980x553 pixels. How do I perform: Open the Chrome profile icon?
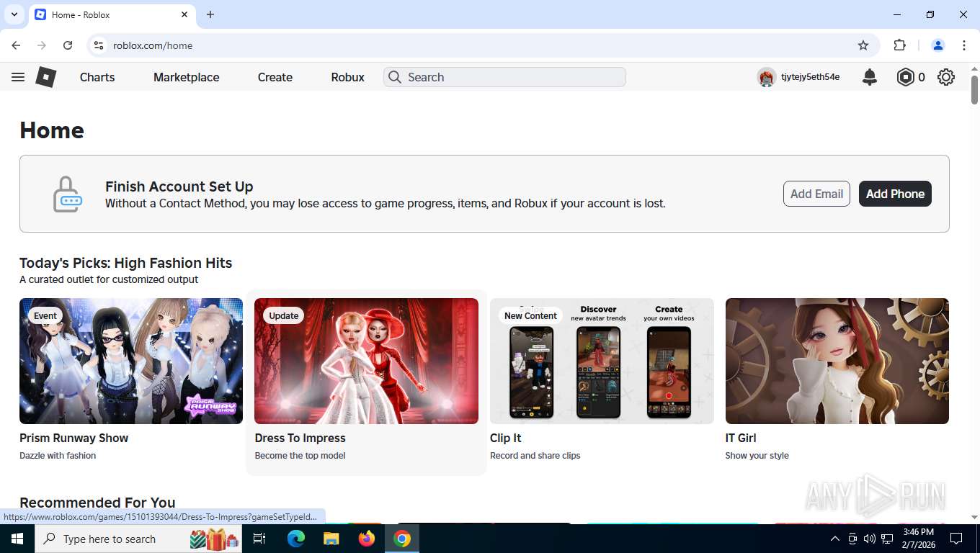[x=938, y=45]
